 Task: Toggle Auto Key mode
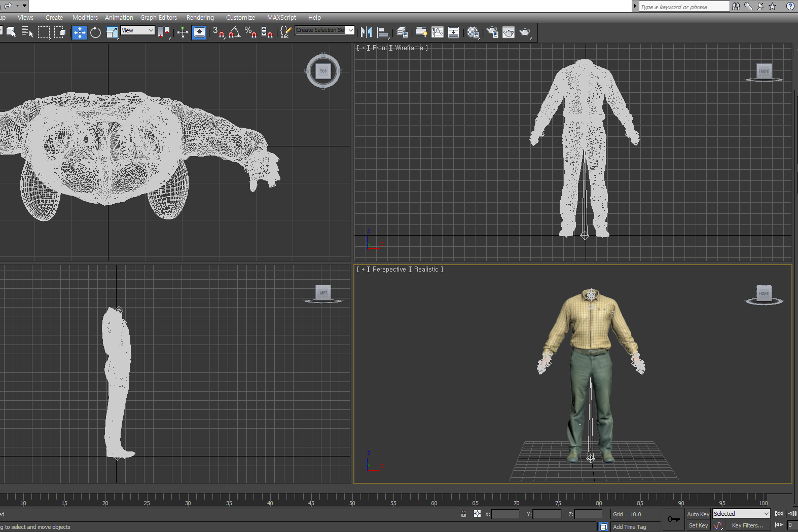pos(698,514)
